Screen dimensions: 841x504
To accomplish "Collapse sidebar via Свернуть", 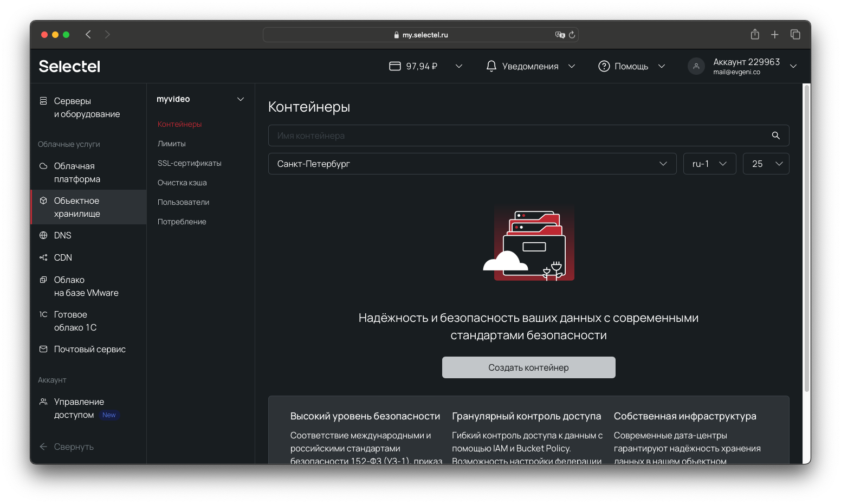I will [x=74, y=447].
